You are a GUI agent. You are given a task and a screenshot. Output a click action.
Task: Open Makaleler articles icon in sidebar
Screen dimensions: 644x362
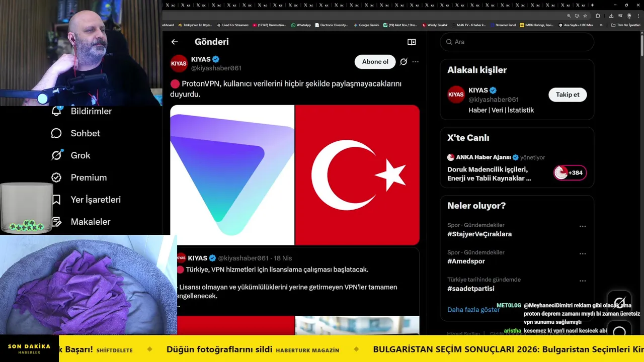tap(56, 222)
